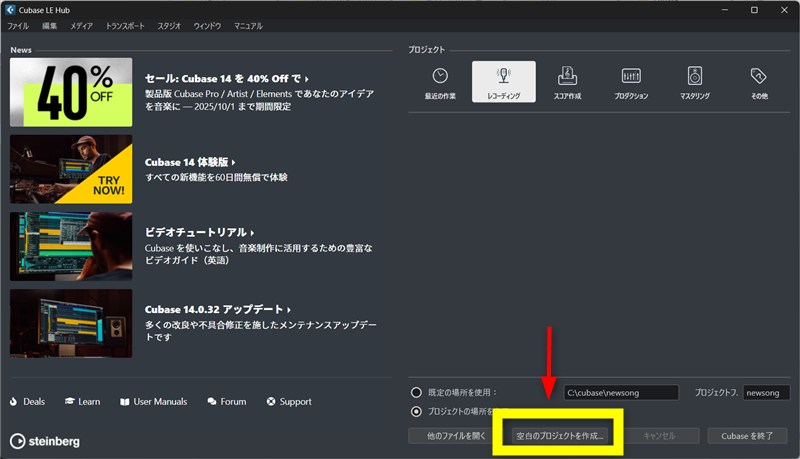Open セール: Cubase 14 を 40% Off headline
800x459 pixels.
[x=227, y=79]
